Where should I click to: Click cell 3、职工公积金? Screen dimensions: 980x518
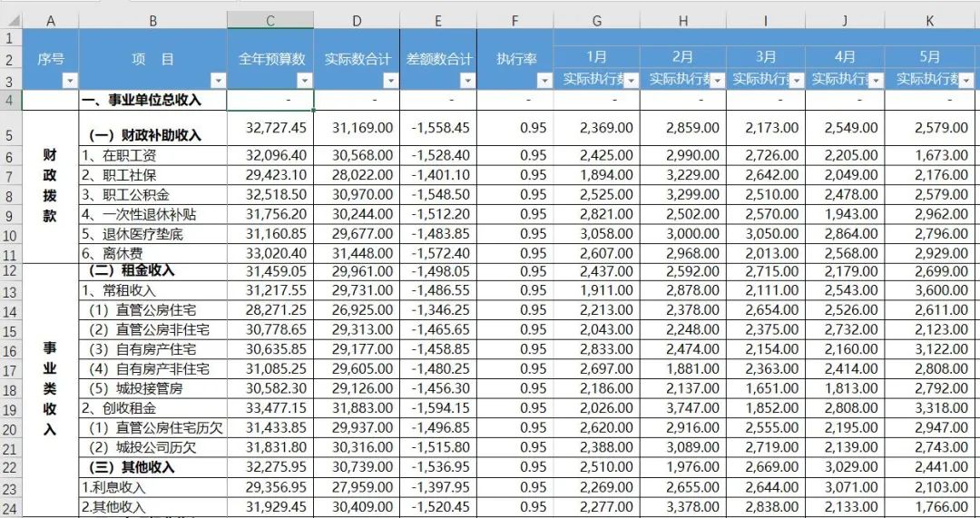coord(153,195)
